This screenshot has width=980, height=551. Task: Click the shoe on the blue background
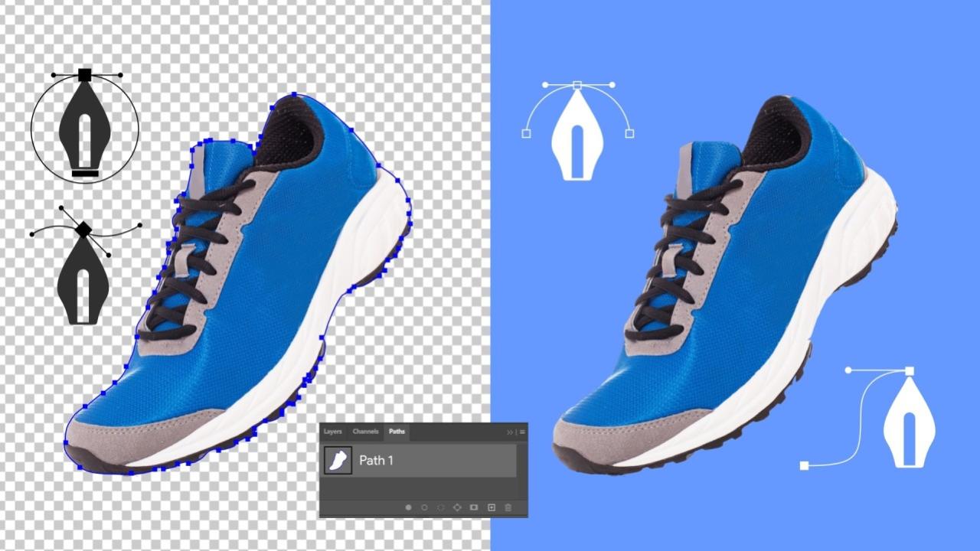tap(735, 291)
